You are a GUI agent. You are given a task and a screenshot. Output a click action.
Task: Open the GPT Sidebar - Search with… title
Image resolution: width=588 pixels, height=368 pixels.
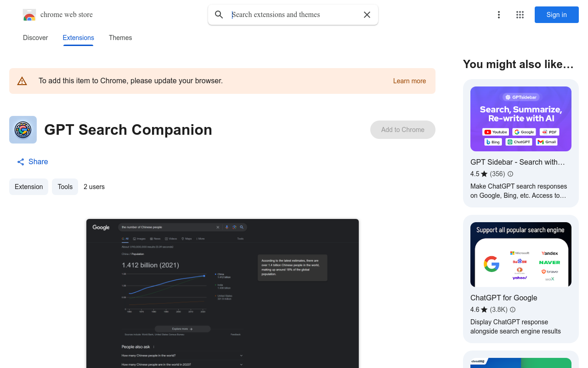pos(518,162)
